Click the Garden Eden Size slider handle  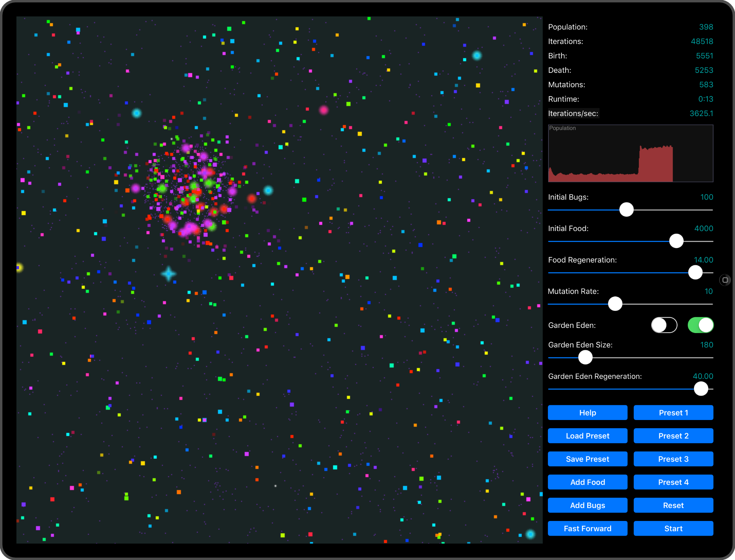[585, 357]
